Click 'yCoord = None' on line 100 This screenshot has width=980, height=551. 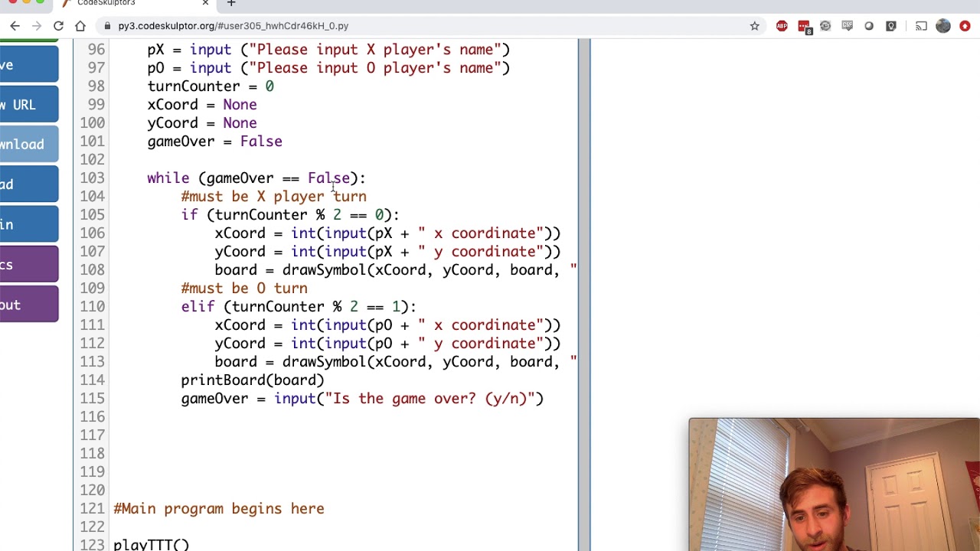click(x=202, y=123)
